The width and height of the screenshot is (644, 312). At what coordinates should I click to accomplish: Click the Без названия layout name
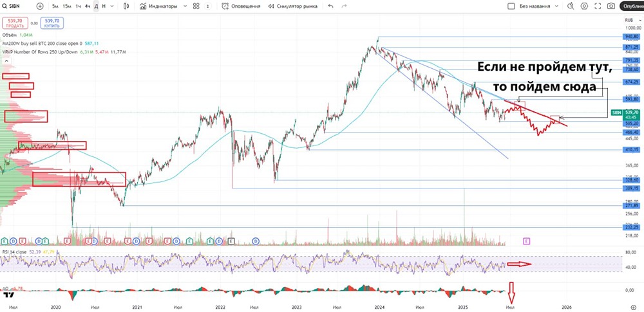pos(535,6)
